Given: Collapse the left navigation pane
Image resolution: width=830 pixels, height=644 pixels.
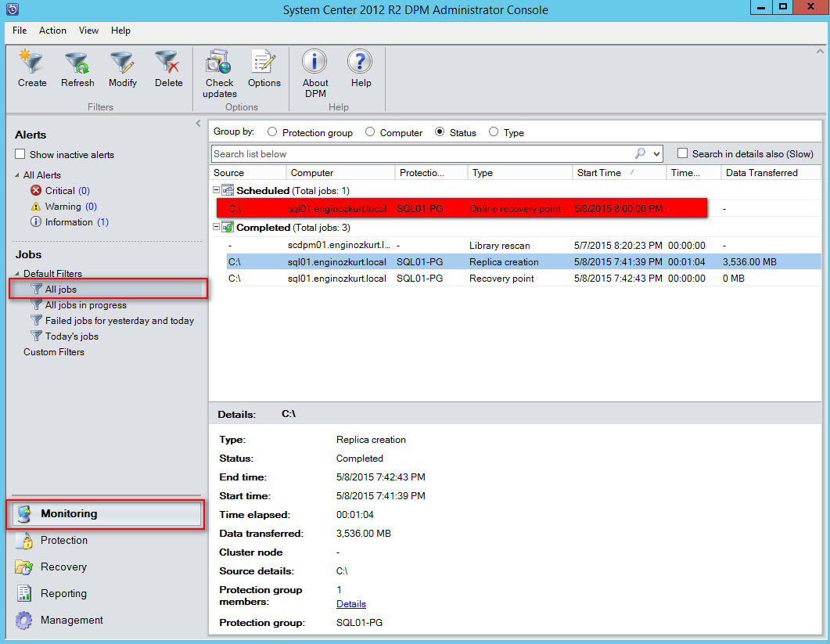Looking at the screenshot, I should 198,124.
